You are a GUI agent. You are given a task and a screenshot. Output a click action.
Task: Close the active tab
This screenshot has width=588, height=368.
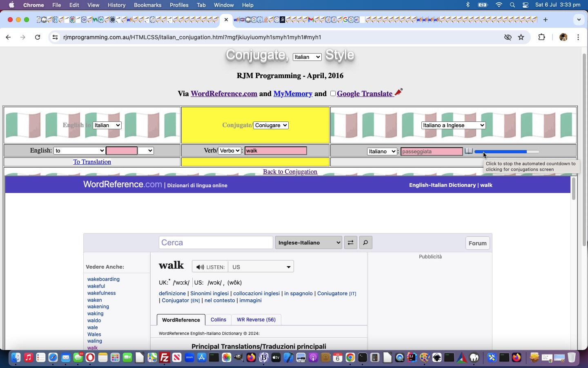click(x=226, y=20)
